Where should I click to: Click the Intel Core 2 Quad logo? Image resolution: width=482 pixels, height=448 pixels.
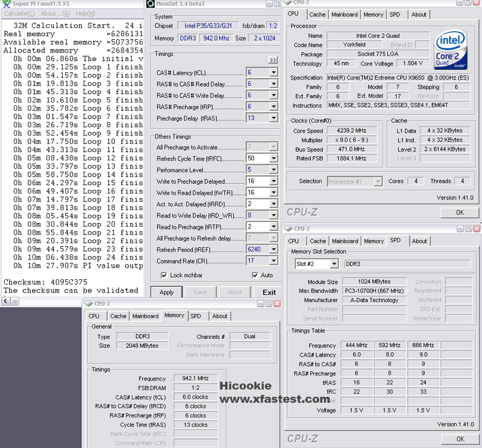point(450,49)
